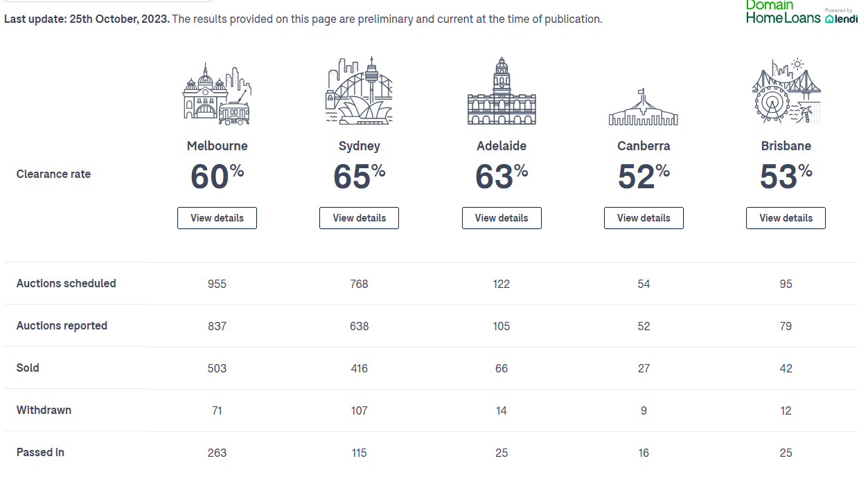This screenshot has height=479, width=868.
Task: Click the Clearance rate label
Action: [x=53, y=174]
